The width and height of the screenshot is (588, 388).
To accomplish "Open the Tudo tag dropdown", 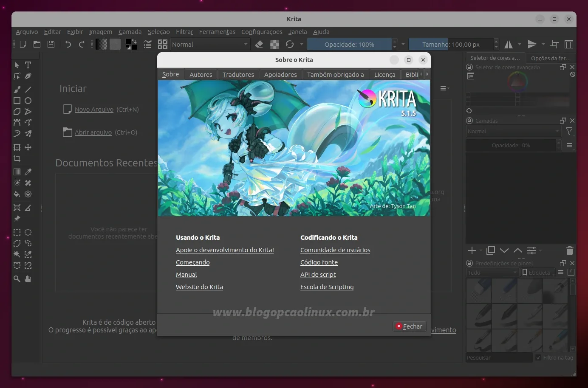I will pos(493,273).
